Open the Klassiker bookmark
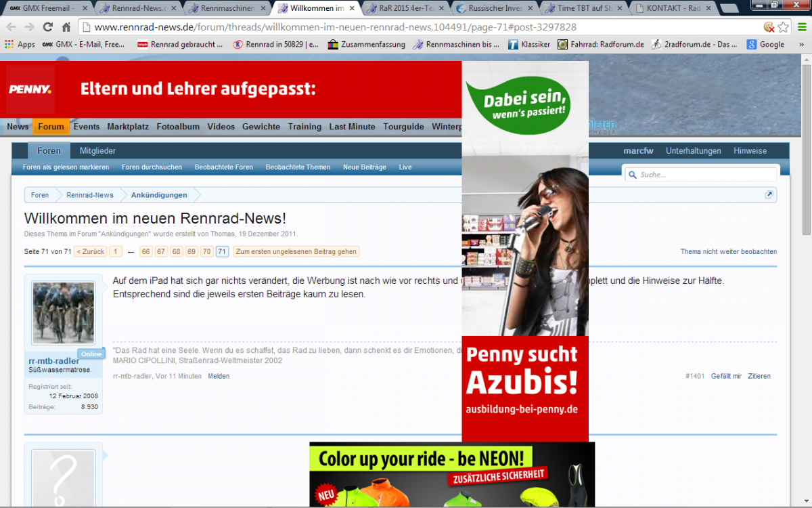 529,45
